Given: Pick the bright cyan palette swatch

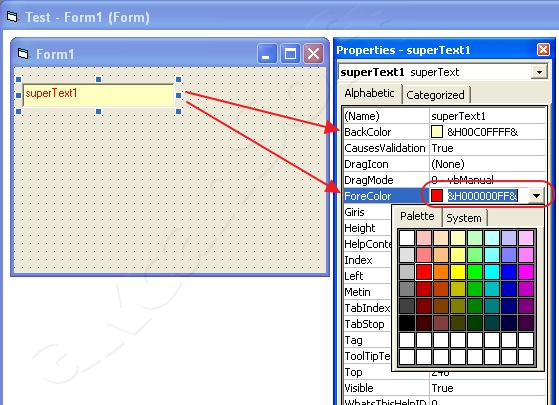Looking at the screenshot, I should (492, 272).
